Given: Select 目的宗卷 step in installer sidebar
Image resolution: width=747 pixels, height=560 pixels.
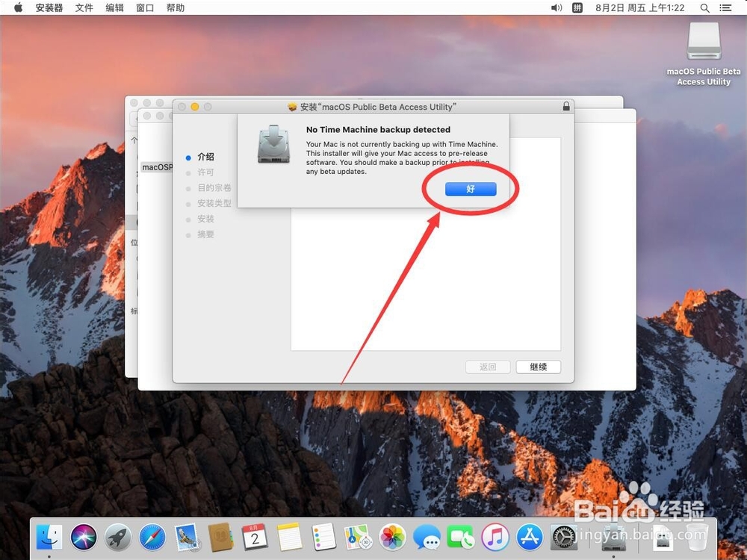Looking at the screenshot, I should pos(214,187).
